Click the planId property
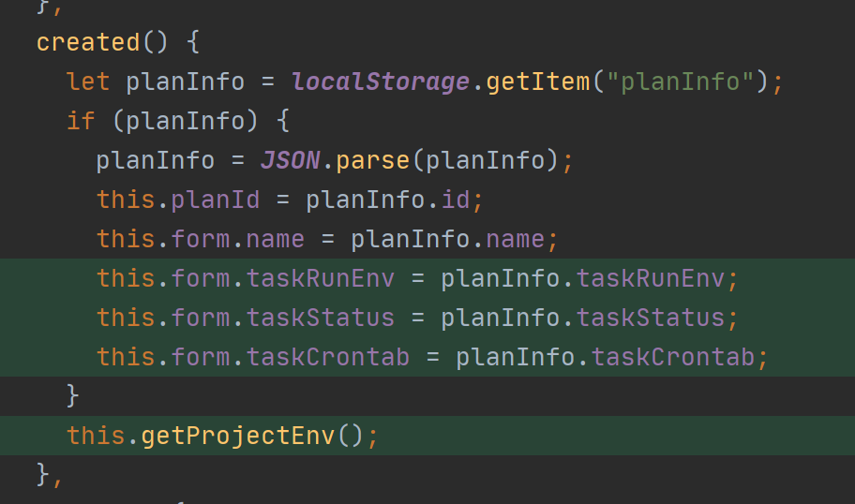This screenshot has height=504, width=855. point(215,200)
